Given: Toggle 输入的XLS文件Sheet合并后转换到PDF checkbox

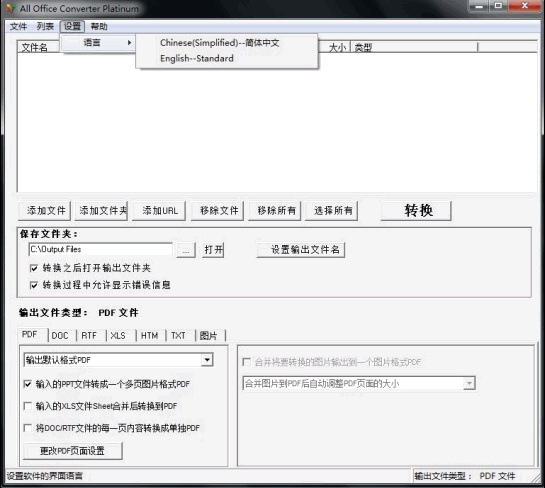Looking at the screenshot, I should click(27, 406).
